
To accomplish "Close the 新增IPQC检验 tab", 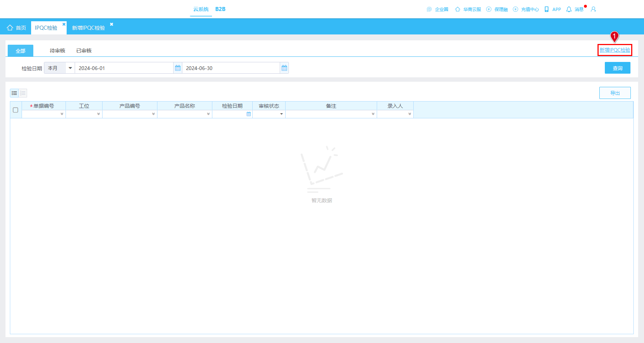I will click(112, 24).
